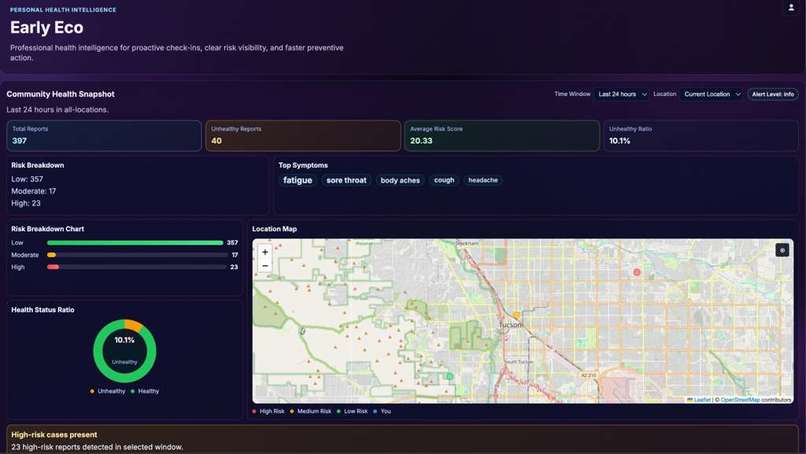Click the You map legend entry
The width and height of the screenshot is (806, 454).
(382, 411)
